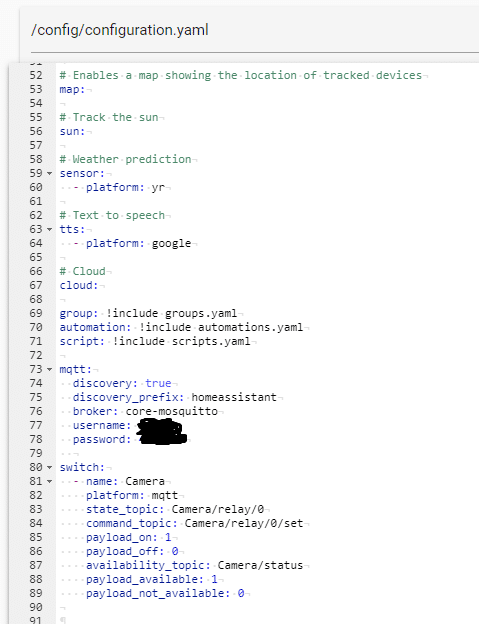Click the blacked-out password value

coord(162,439)
